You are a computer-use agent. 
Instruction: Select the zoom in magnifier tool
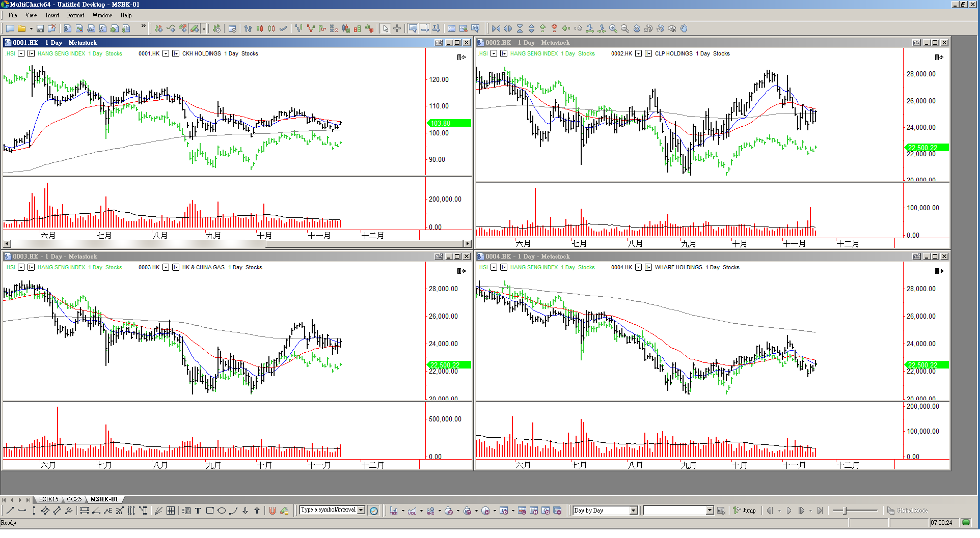[613, 29]
